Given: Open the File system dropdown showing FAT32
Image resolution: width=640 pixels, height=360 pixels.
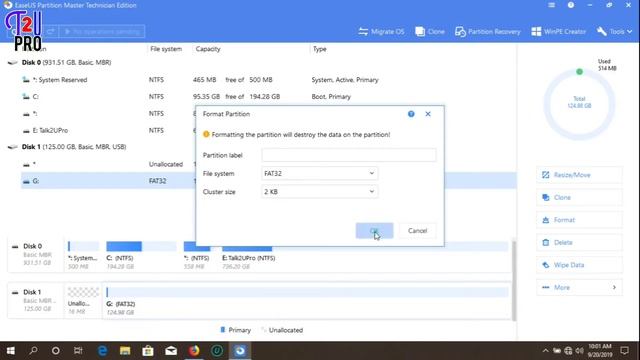Looking at the screenshot, I should point(319,173).
